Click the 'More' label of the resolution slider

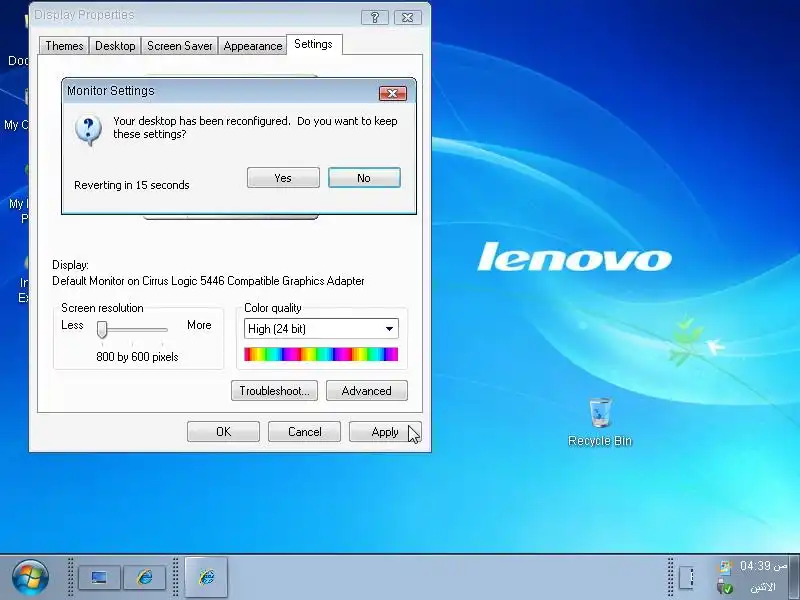point(199,325)
